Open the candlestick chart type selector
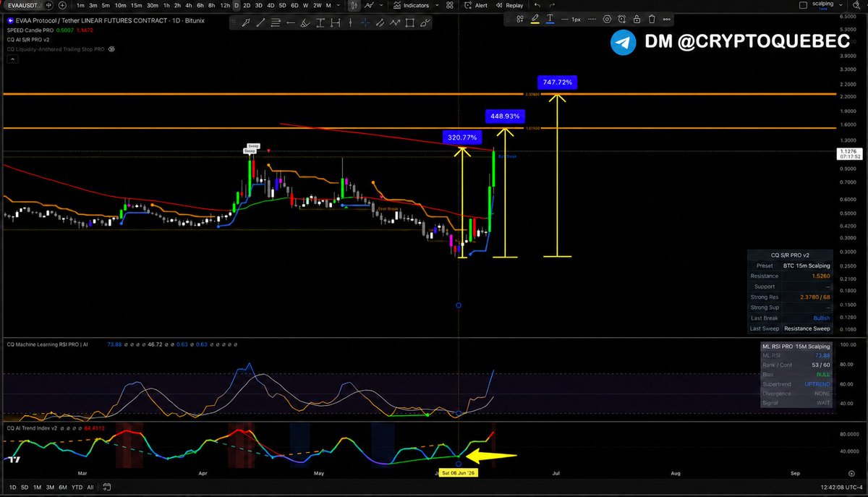Image resolution: width=868 pixels, height=497 pixels. 354,6
